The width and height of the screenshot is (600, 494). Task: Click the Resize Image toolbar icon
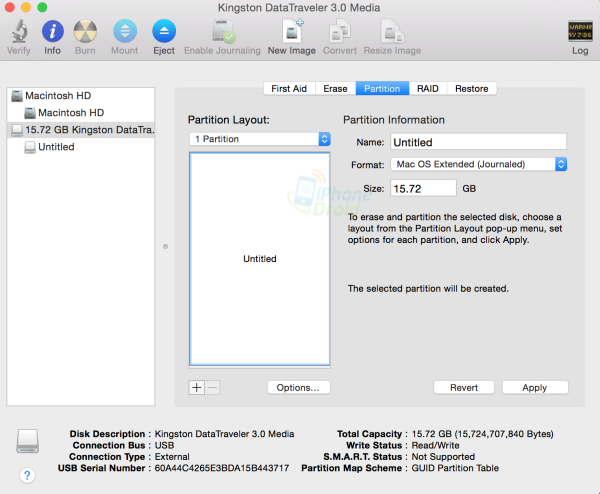(x=392, y=31)
